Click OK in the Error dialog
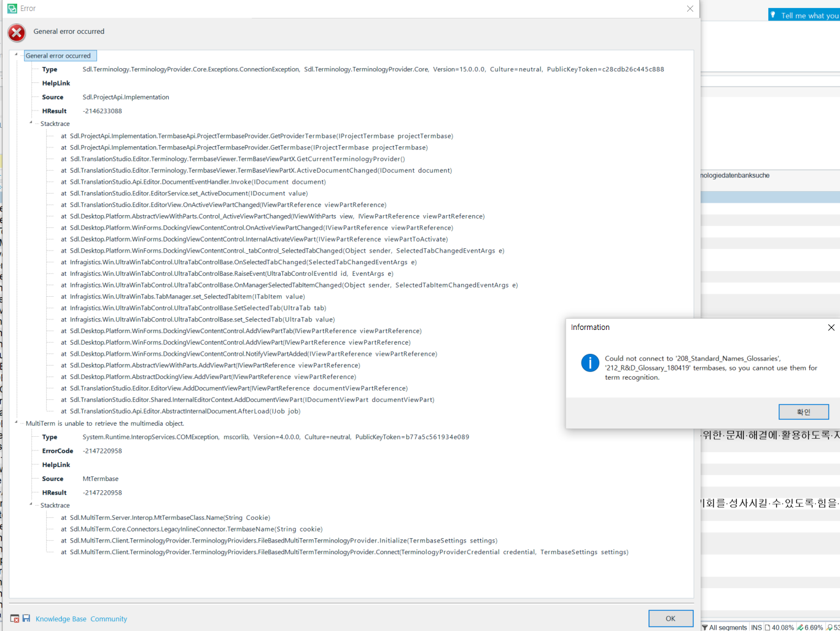The height and width of the screenshot is (631, 840). coord(671,619)
